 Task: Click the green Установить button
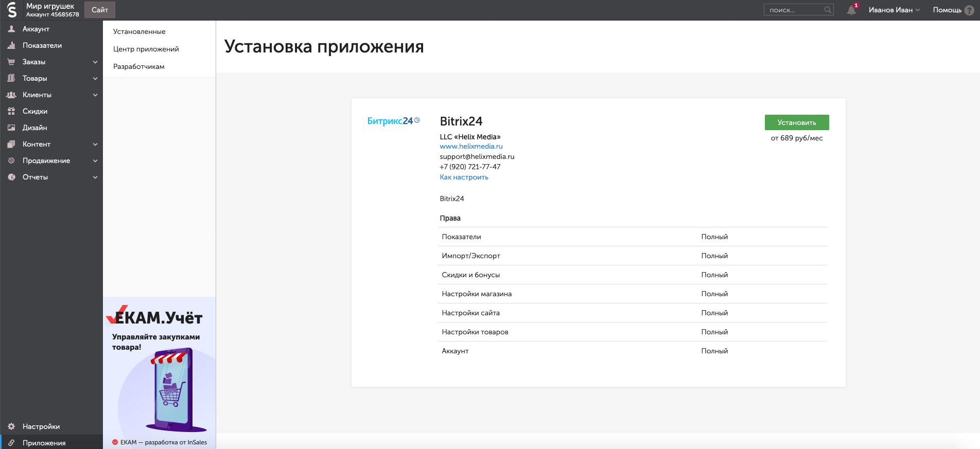tap(797, 122)
